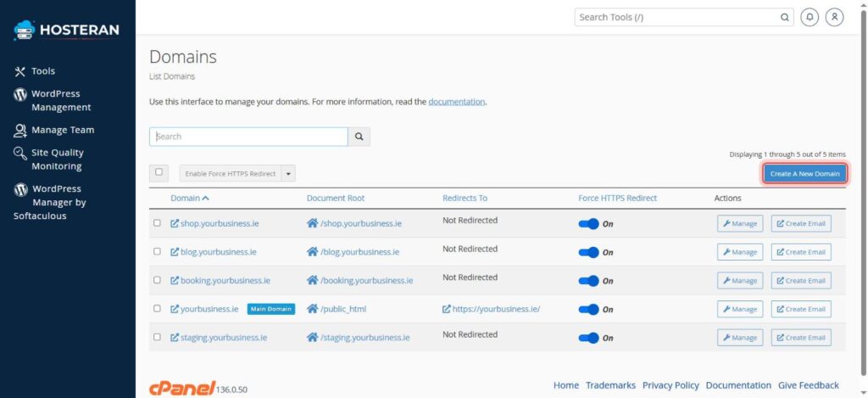868x398 pixels.
Task: Open the documentation link
Action: tap(457, 102)
